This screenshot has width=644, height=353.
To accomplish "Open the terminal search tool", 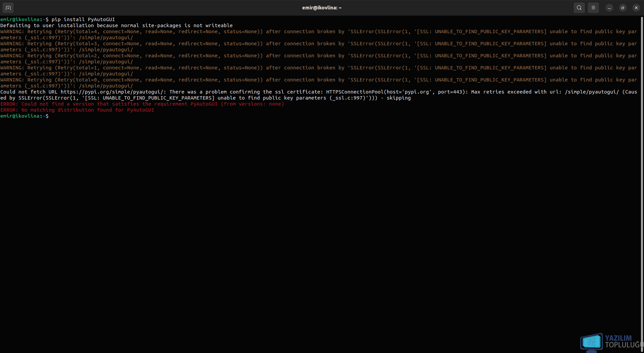I will click(x=579, y=8).
